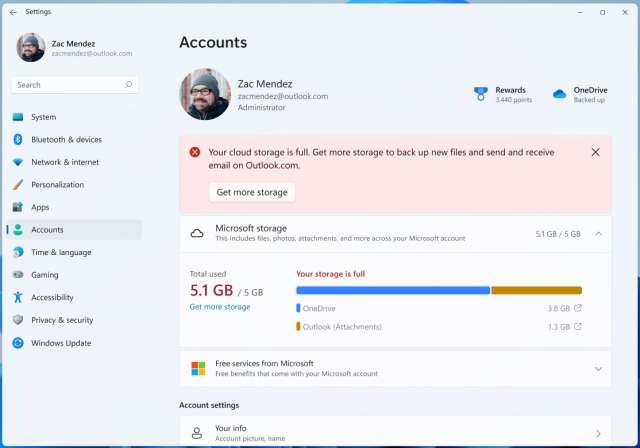Viewport: 640px width, 448px height.
Task: Click the blue OneDrive legend swatch
Action: click(x=298, y=308)
